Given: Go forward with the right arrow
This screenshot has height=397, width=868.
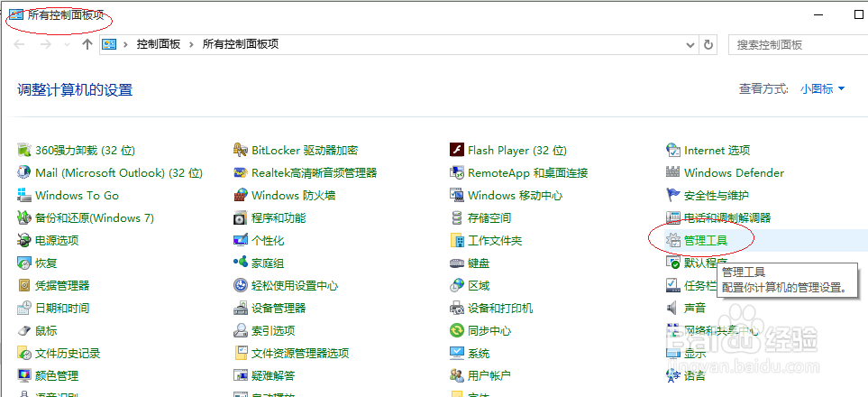Looking at the screenshot, I should (46, 45).
